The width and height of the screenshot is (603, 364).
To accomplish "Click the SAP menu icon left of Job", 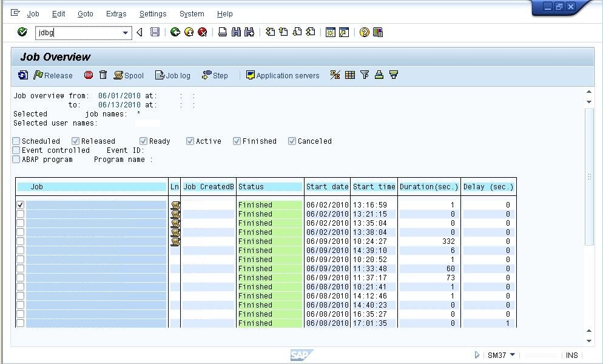I will coord(15,13).
